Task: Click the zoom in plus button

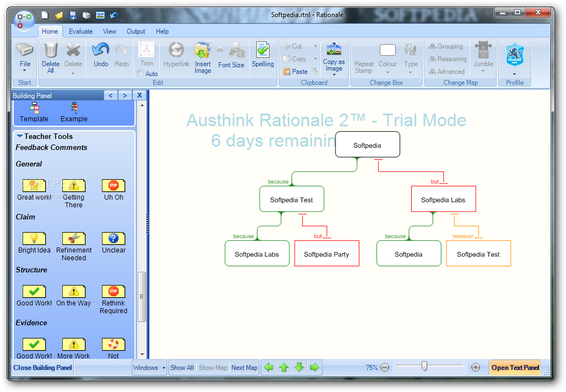Action: [x=476, y=367]
